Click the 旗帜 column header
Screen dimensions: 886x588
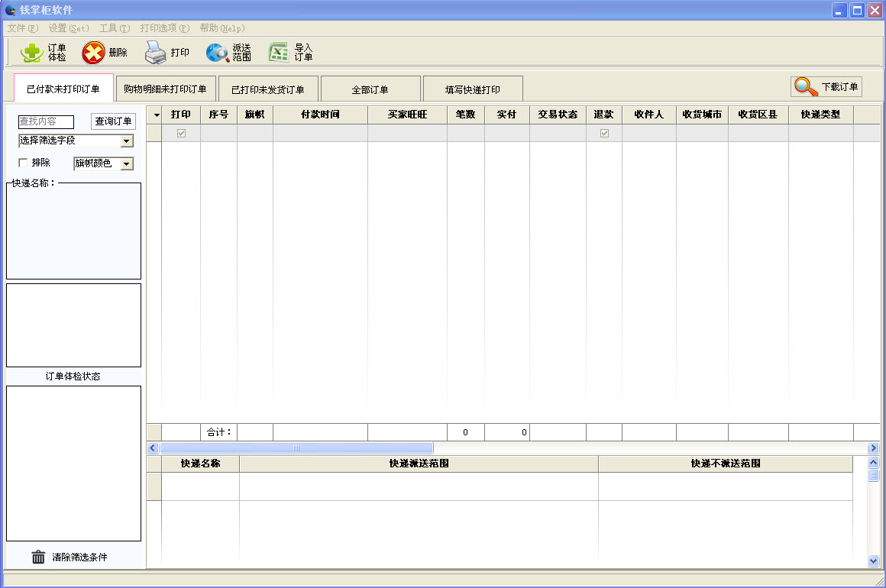coord(255,115)
